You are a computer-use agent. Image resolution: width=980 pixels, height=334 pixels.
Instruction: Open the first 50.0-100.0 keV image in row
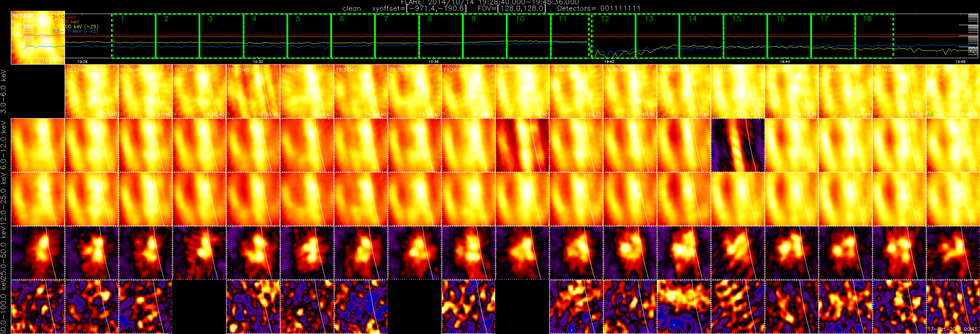(x=38, y=307)
